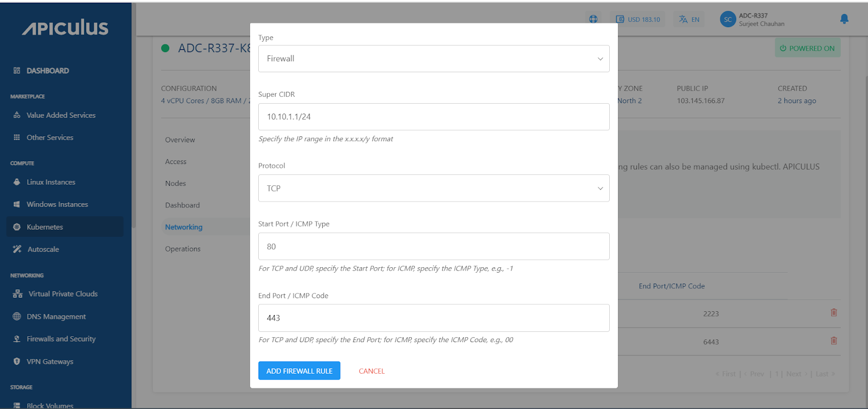Delete the rule with end port 2223
This screenshot has width=868, height=409.
click(834, 313)
